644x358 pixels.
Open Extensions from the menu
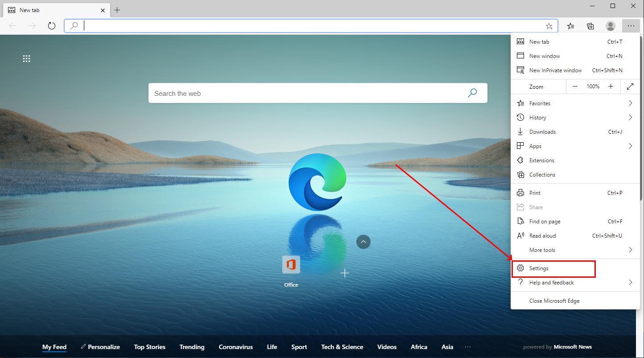[x=575, y=160]
